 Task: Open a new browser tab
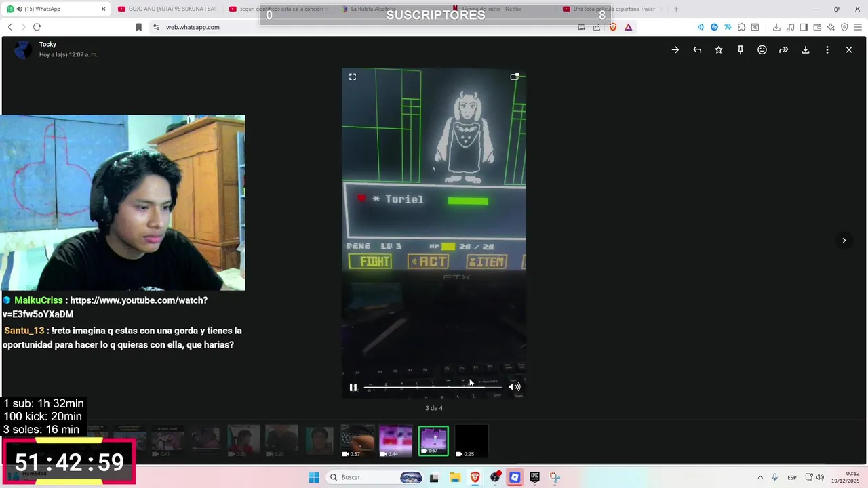(676, 9)
